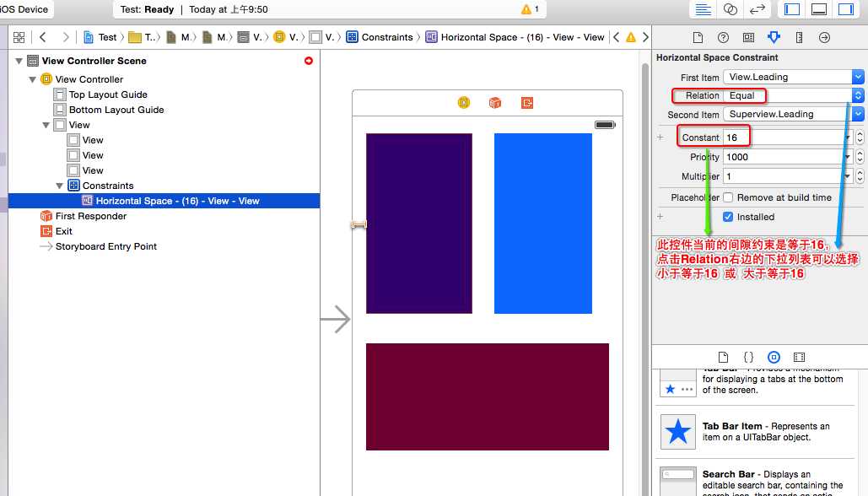
Task: Select Horizontal Space - (16) constraint row
Action: [x=164, y=201]
